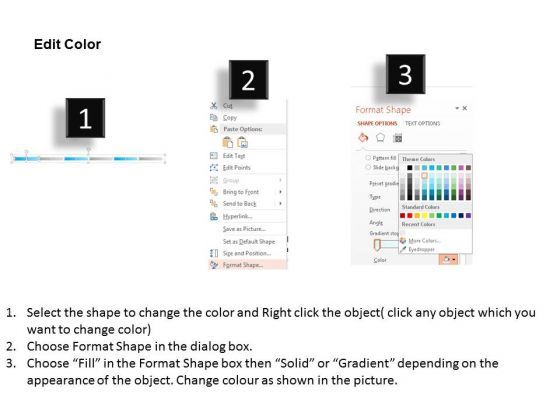Open the Effects pentagon icon in Format Shape
Viewport: 560px width, 420px height.
380,138
